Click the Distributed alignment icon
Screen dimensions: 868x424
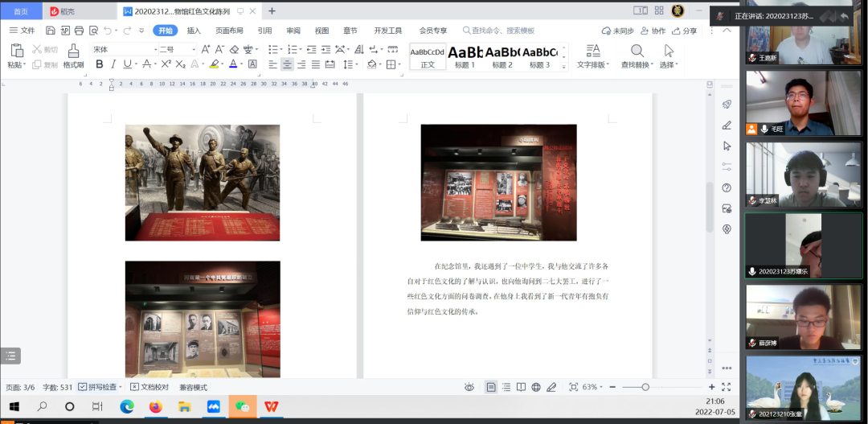330,64
